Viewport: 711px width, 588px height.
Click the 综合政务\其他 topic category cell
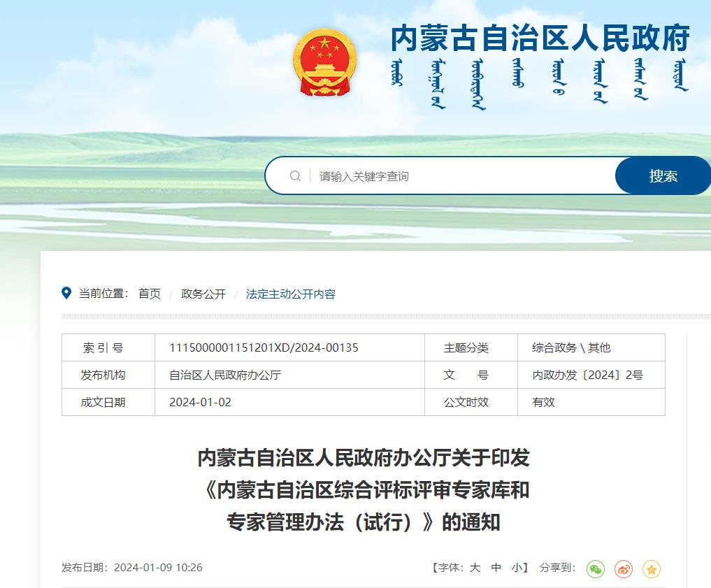tap(571, 347)
